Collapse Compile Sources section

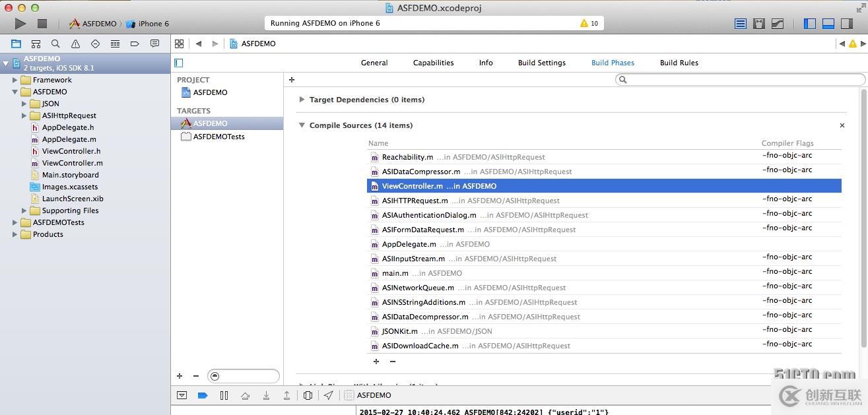(302, 125)
